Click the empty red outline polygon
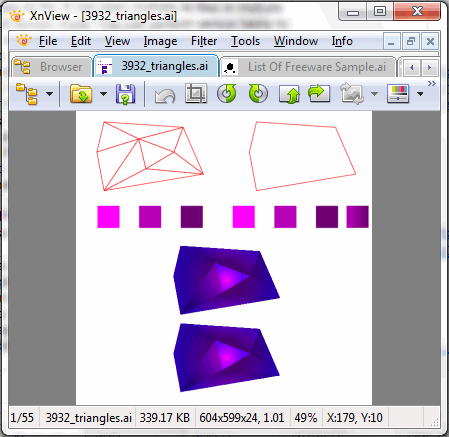Image resolution: width=449 pixels, height=437 pixels. (x=303, y=156)
